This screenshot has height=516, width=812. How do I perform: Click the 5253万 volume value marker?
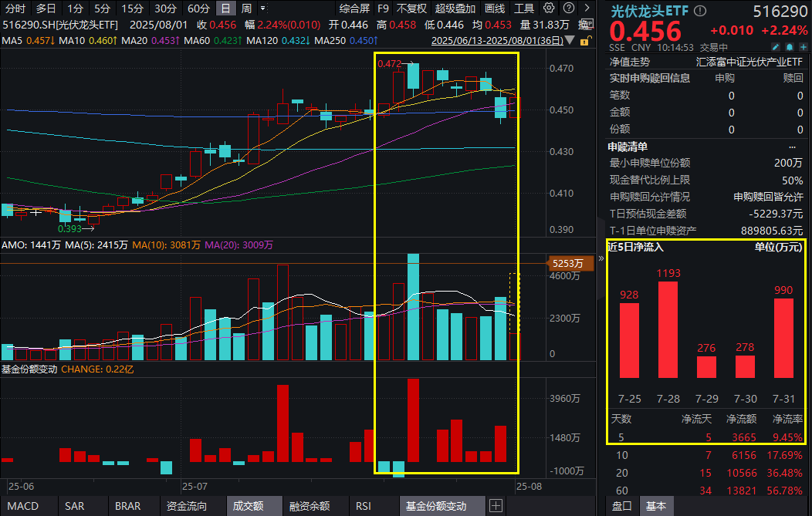[x=569, y=263]
